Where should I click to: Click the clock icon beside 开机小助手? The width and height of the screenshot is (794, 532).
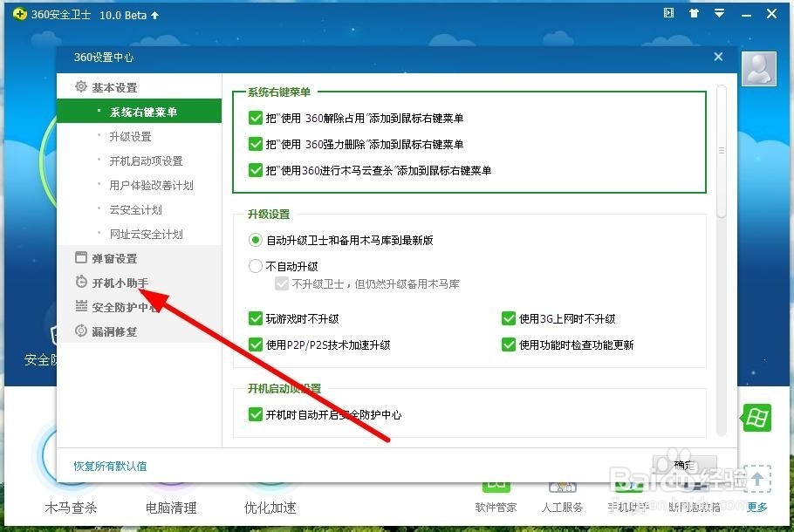click(81, 282)
